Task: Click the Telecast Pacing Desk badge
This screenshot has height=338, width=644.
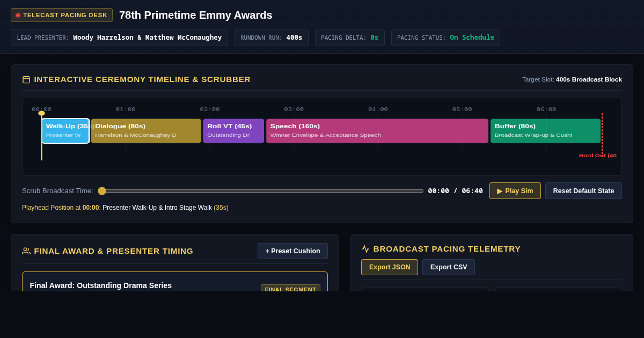Action: click(x=62, y=15)
